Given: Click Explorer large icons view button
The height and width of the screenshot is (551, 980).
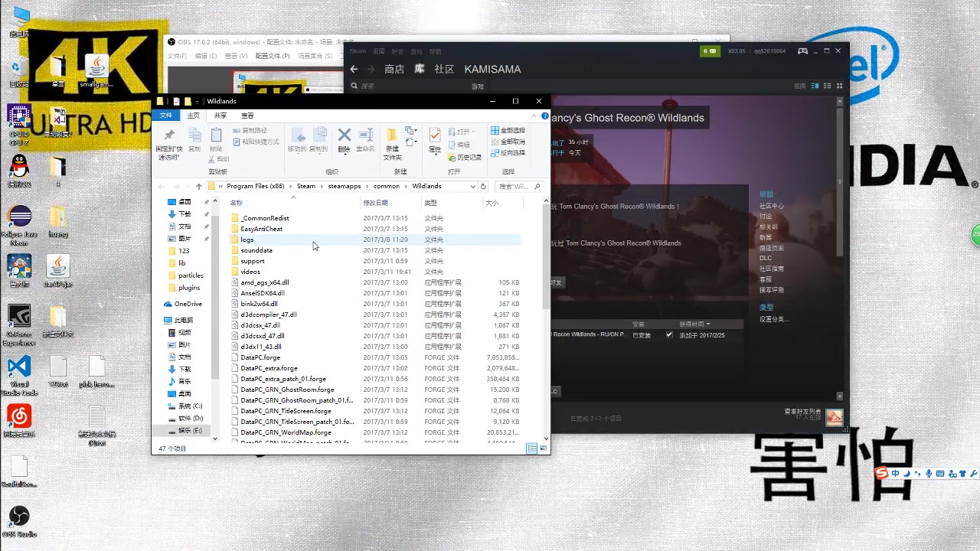Looking at the screenshot, I should click(x=543, y=448).
